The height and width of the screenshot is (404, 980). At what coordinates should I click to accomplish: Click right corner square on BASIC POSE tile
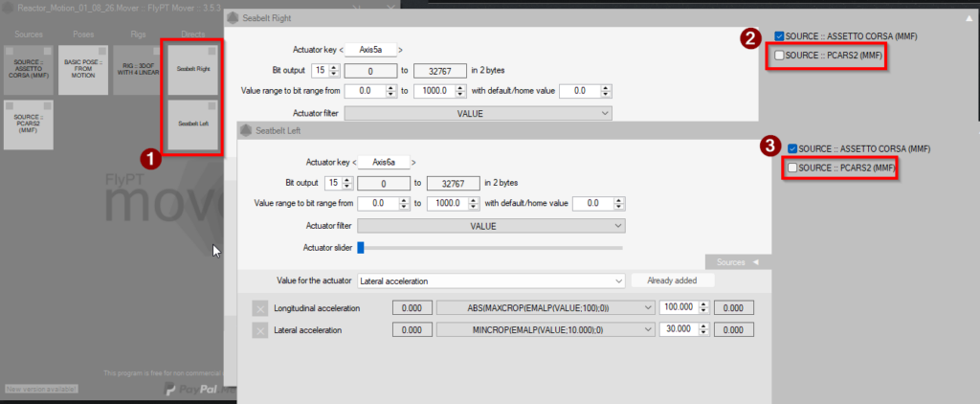pos(101,51)
